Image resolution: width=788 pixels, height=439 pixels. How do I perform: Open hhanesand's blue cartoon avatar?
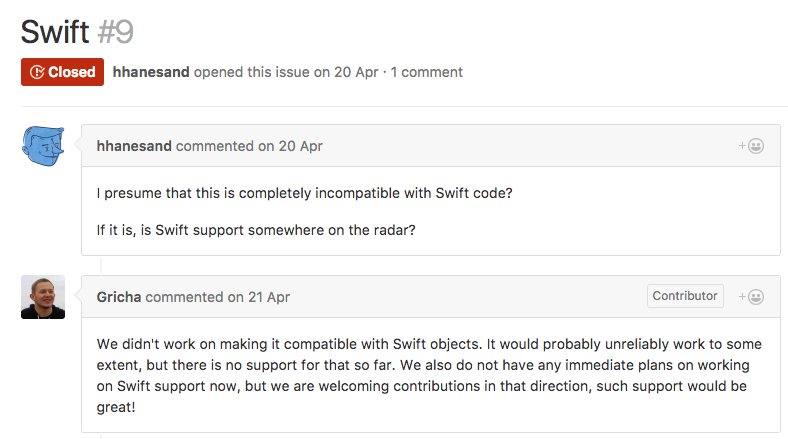[43, 146]
